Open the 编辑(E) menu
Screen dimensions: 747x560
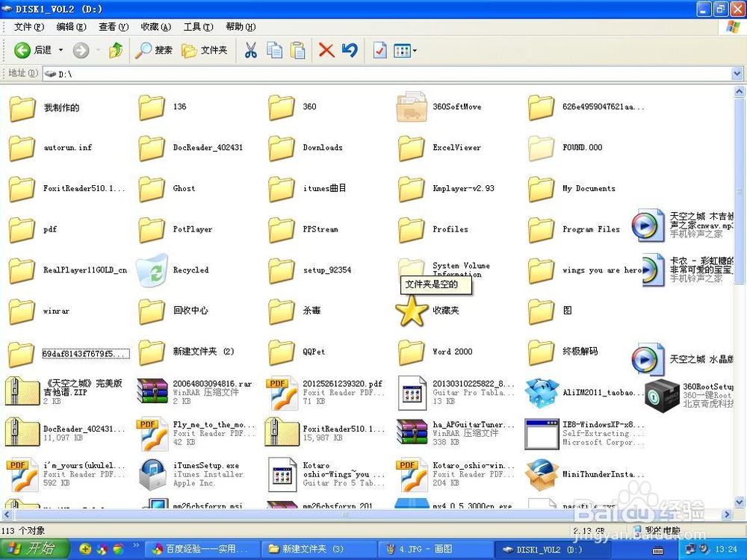coord(72,27)
